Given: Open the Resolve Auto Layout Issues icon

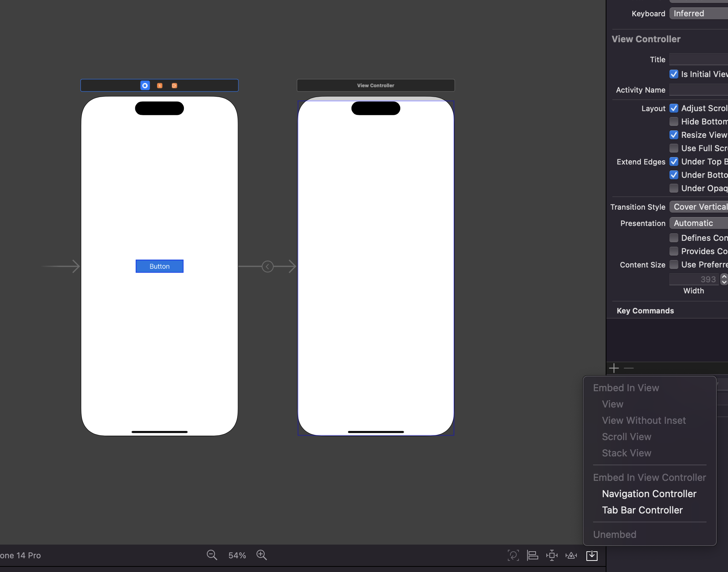Looking at the screenshot, I should 571,555.
